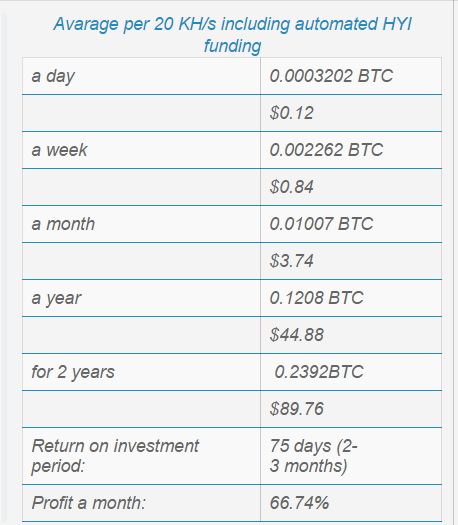Click the $89.76 two-year dollar amount
The height and width of the screenshot is (525, 458).
tap(297, 409)
